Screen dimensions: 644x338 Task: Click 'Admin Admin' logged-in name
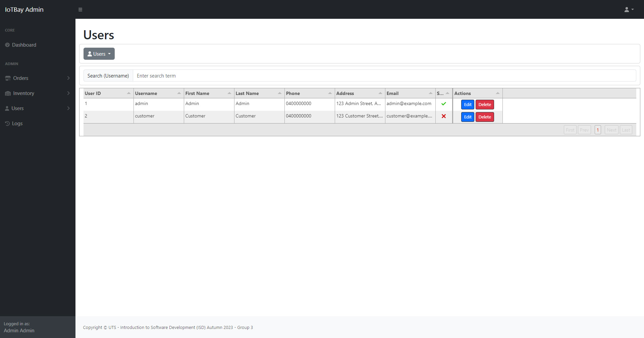tap(19, 331)
